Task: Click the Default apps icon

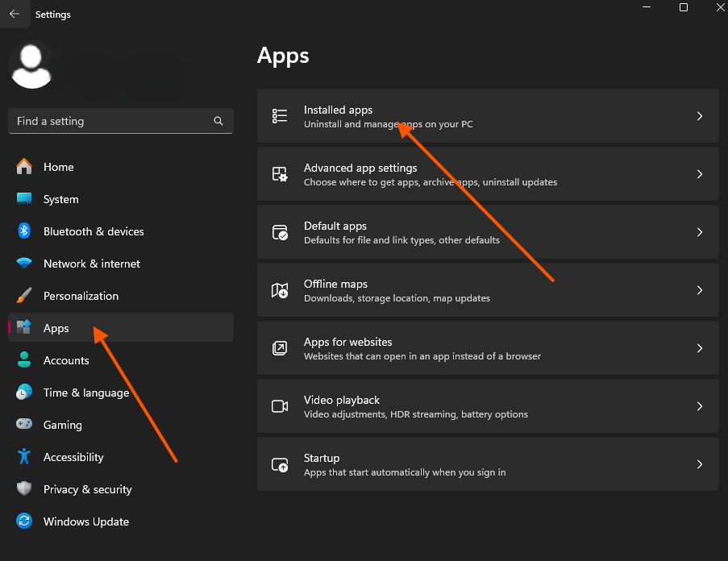Action: coord(280,232)
